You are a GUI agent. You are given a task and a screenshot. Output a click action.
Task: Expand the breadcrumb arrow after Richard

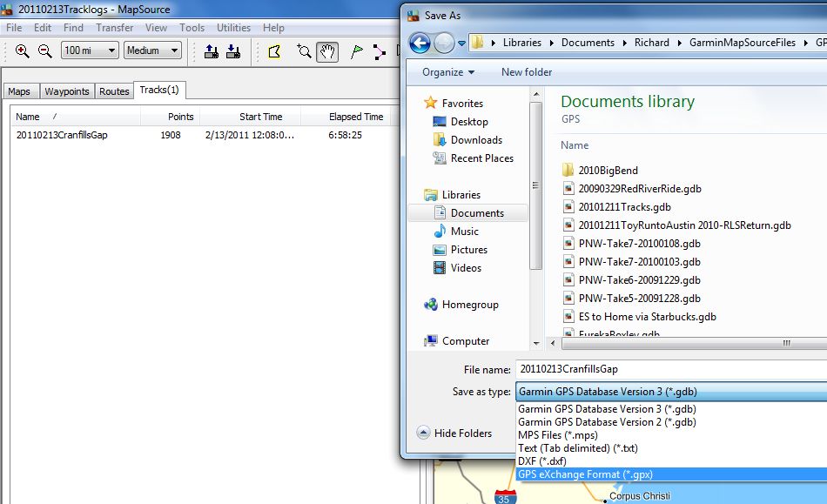[679, 43]
